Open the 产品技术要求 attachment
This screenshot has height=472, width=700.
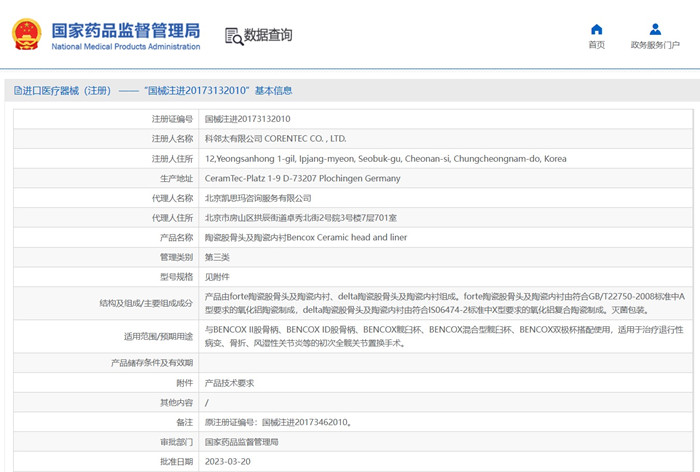tap(229, 383)
